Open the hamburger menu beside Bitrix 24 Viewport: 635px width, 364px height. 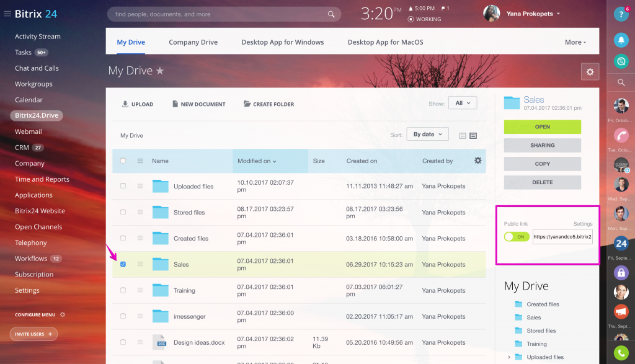pos(7,14)
